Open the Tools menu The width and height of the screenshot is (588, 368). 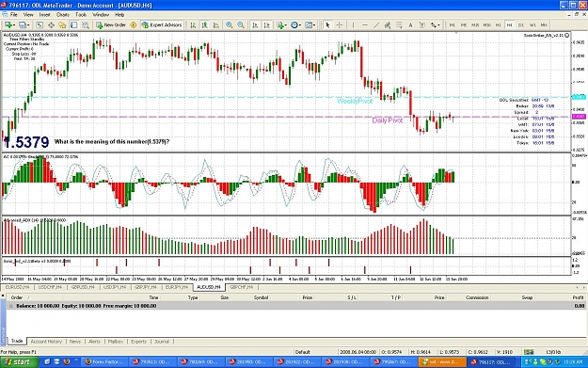[x=81, y=15]
